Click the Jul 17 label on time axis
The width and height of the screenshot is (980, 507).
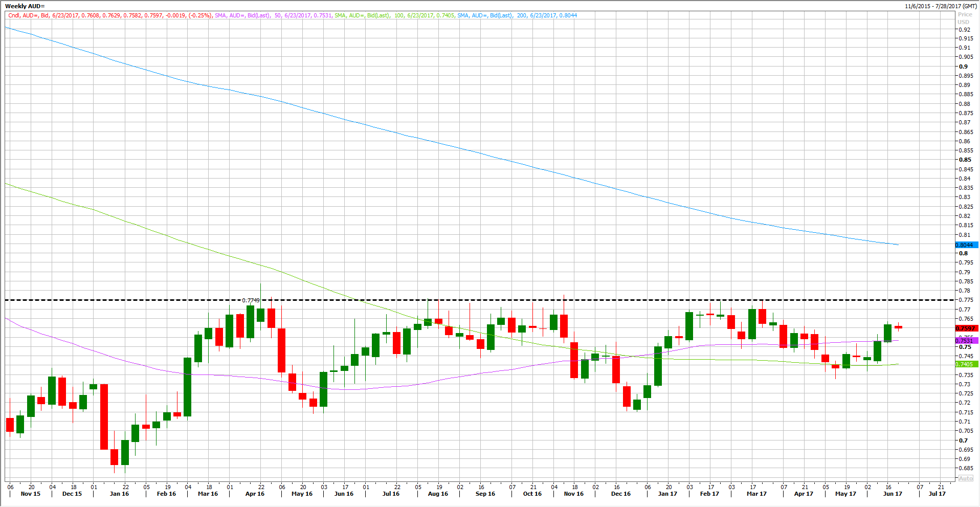point(937,494)
